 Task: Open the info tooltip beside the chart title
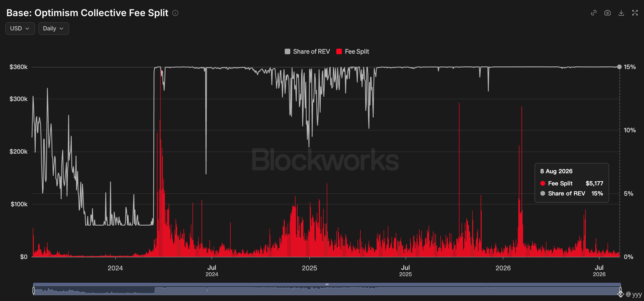tap(175, 13)
